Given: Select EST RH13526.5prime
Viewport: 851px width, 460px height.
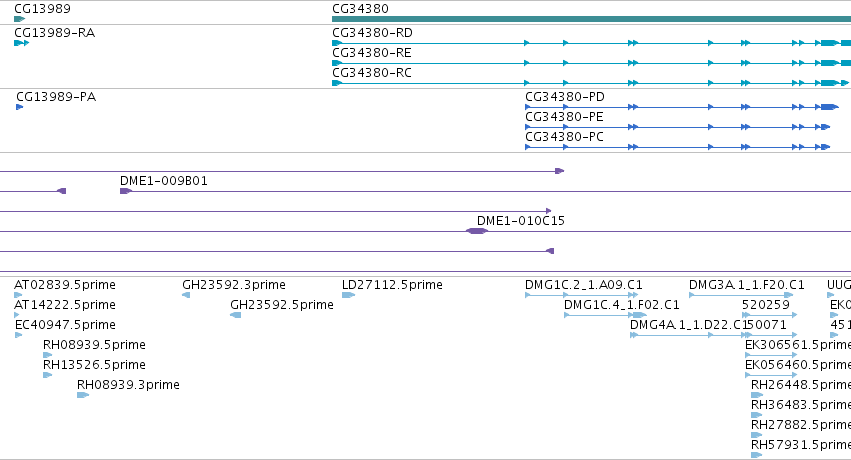Looking at the screenshot, I should click(94, 365).
